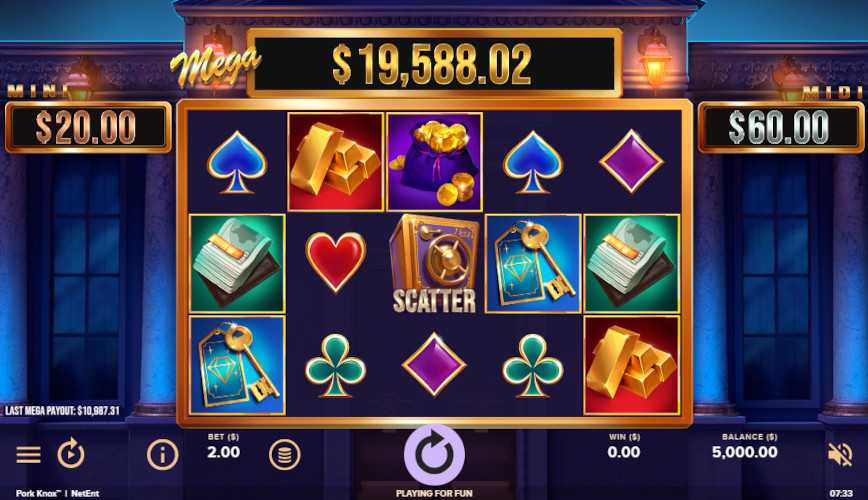Click the Scatter safe symbol
The width and height of the screenshot is (868, 500).
434,265
